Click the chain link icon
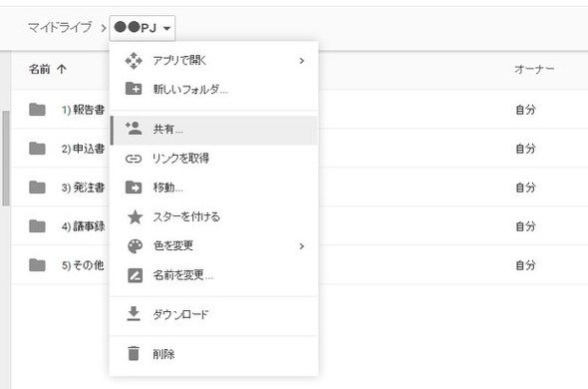The image size is (588, 389). 134,159
